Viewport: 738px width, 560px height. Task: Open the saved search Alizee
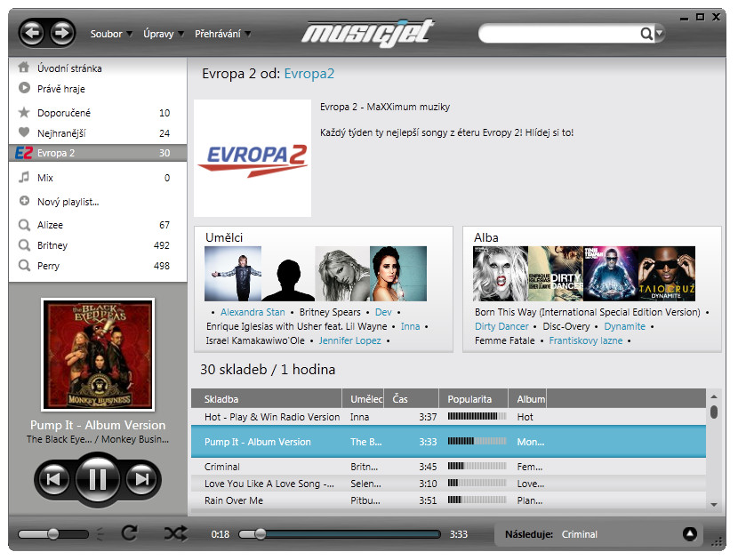point(98,225)
